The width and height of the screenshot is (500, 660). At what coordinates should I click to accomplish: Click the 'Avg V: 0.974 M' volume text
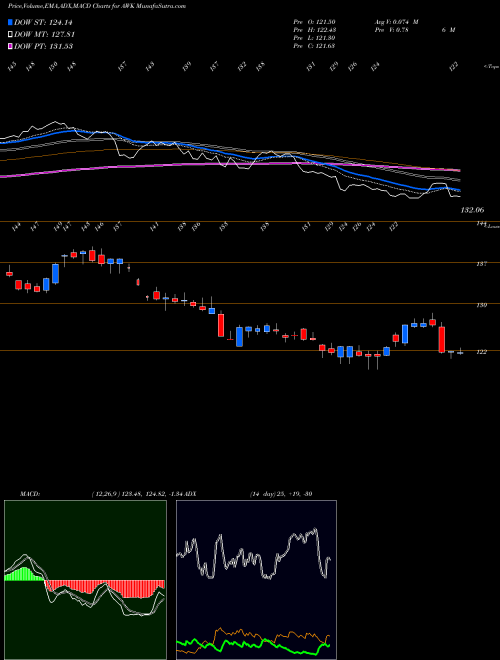pyautogui.click(x=396, y=22)
